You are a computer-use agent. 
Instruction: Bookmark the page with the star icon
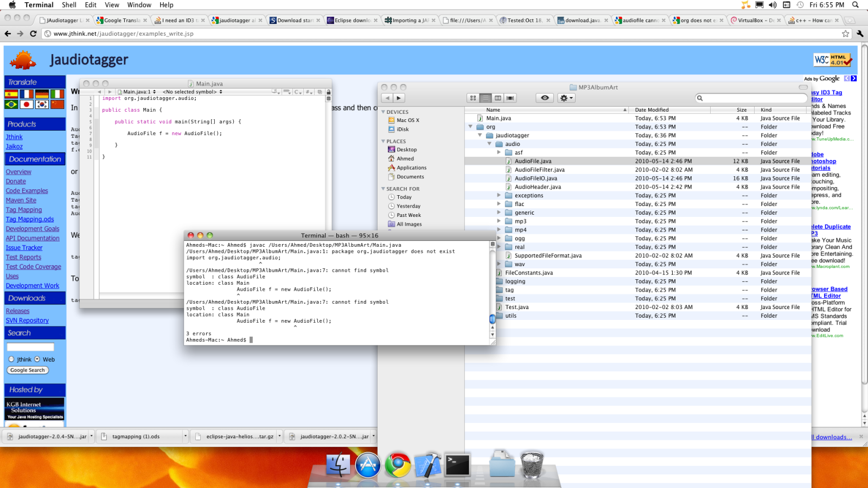(845, 34)
